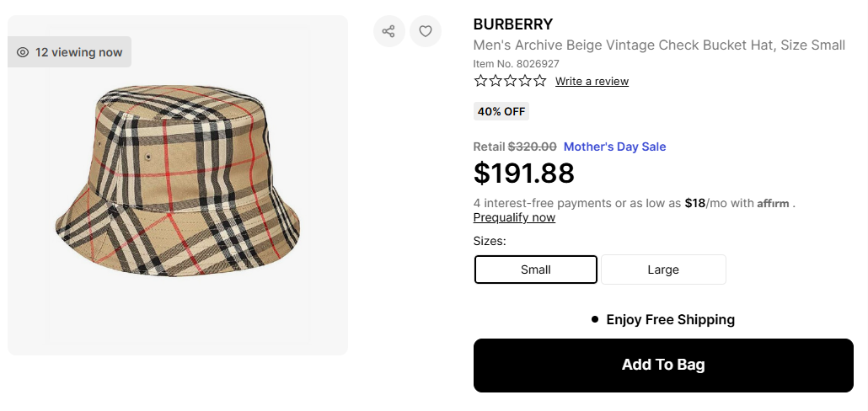Click the first rating star
Viewport: 868px width, 411px height.
coord(480,81)
